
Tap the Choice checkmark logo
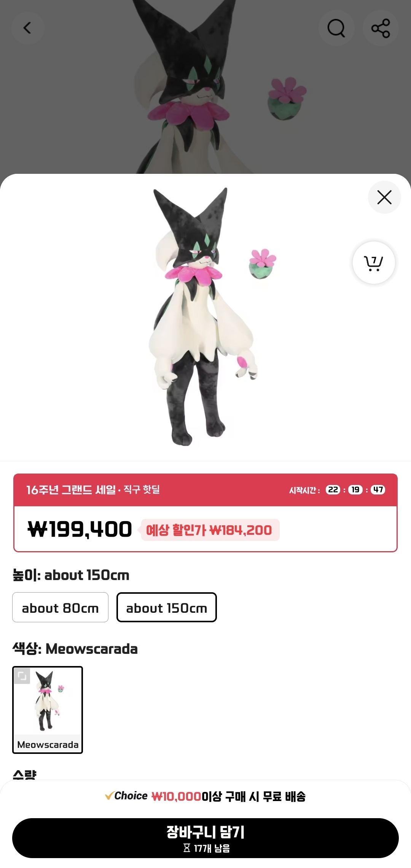coord(126,796)
